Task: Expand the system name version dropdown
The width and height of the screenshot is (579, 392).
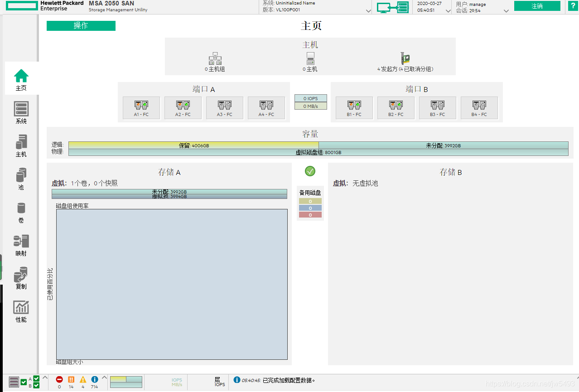Action: [x=368, y=11]
